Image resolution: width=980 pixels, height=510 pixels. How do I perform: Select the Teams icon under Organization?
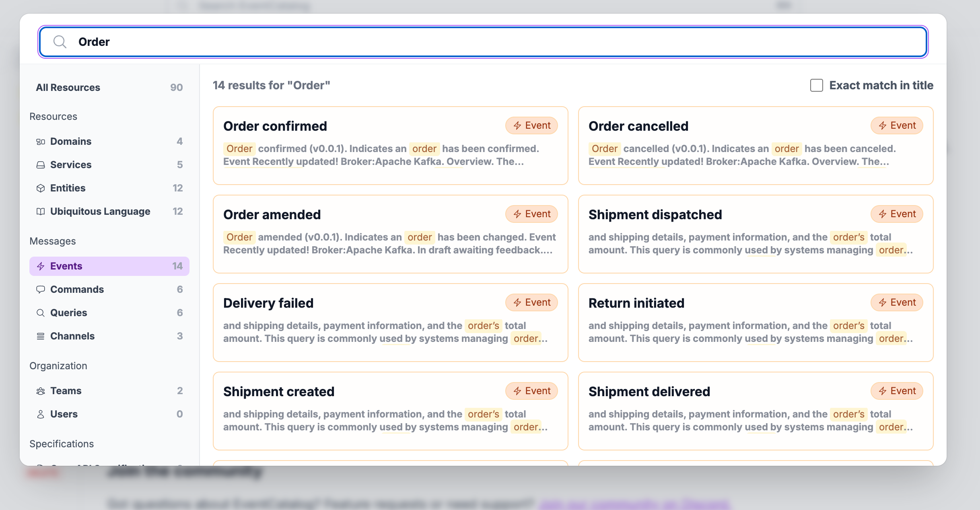[x=41, y=391]
